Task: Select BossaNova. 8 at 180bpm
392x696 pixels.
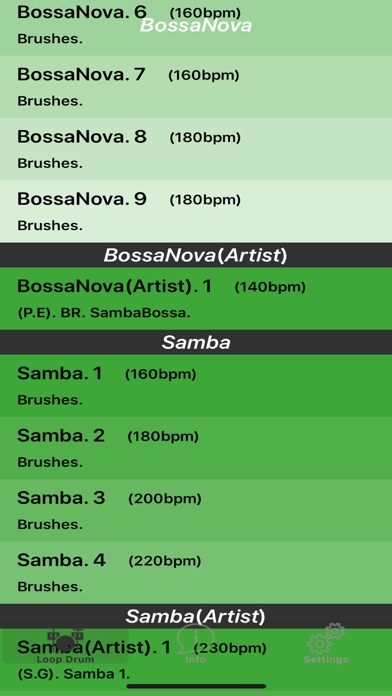Action: [196, 149]
